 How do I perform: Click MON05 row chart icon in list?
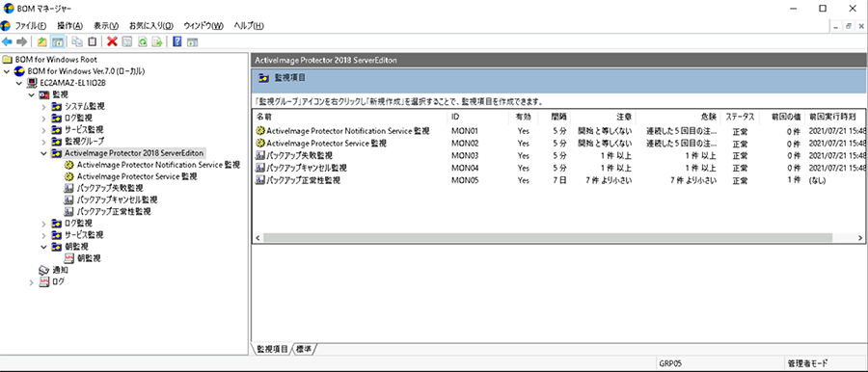(260, 180)
